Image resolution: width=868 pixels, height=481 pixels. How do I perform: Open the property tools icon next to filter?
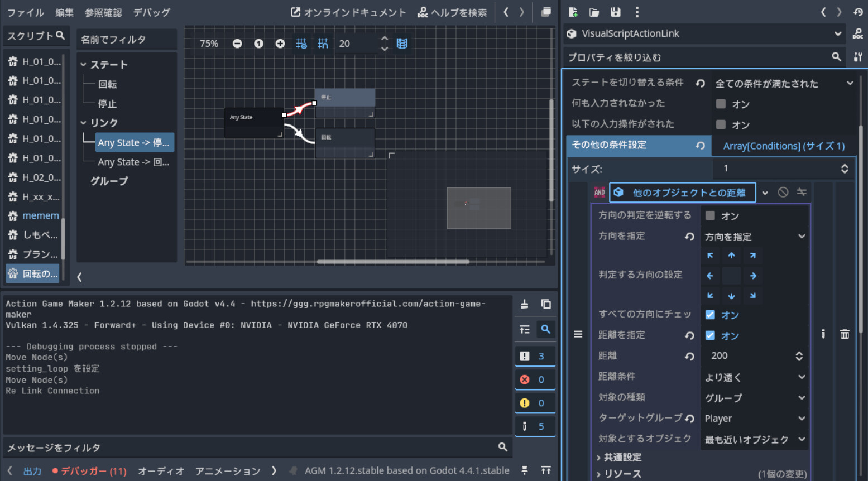pyautogui.click(x=857, y=57)
